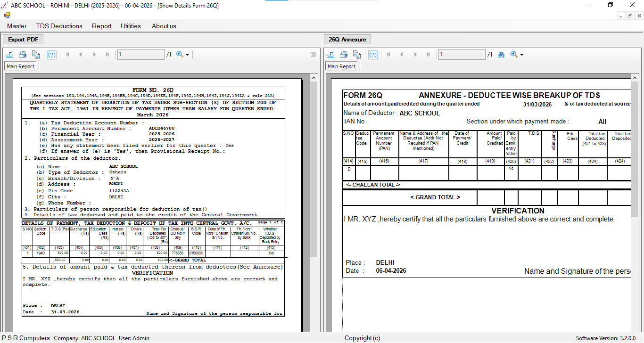Click inside the page number field of right viewer

[x=461, y=54]
